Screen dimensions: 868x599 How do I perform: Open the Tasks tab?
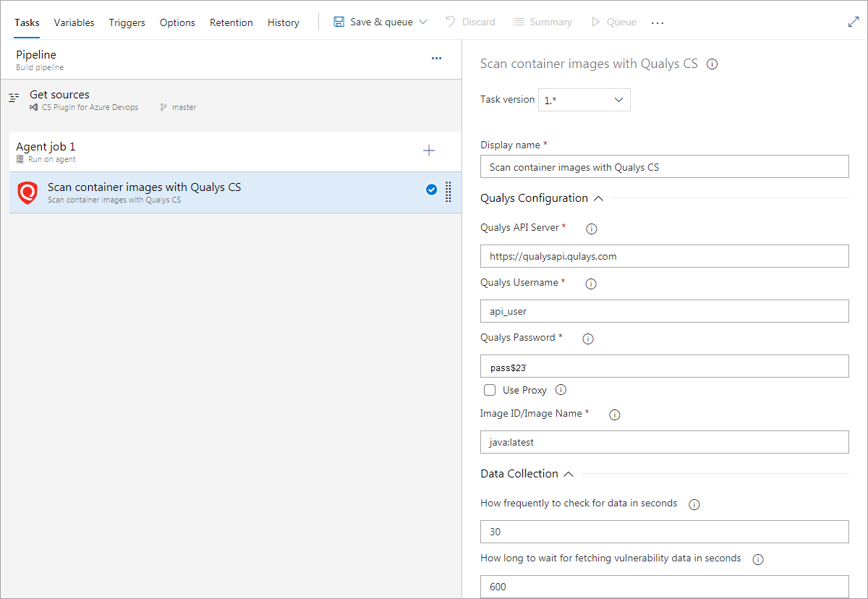(x=27, y=22)
